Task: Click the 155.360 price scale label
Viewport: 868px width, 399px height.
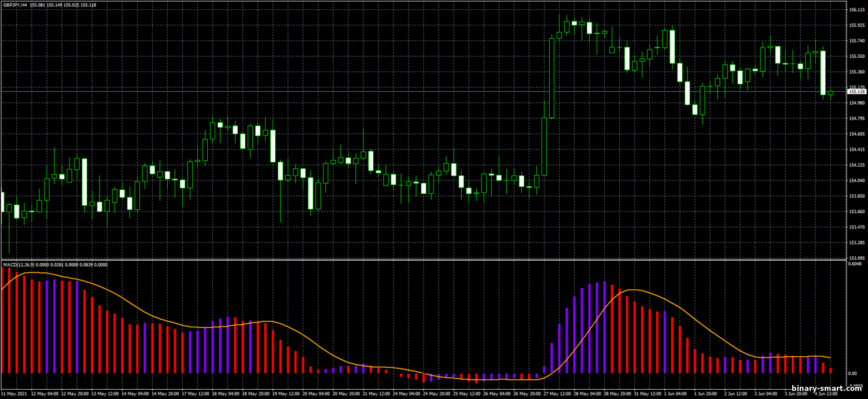Action: 857,72
